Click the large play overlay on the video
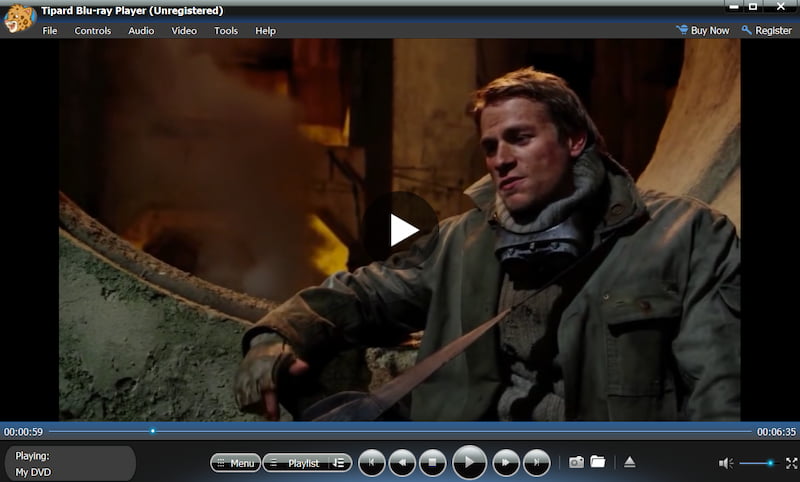Image resolution: width=800 pixels, height=482 pixels. (403, 230)
